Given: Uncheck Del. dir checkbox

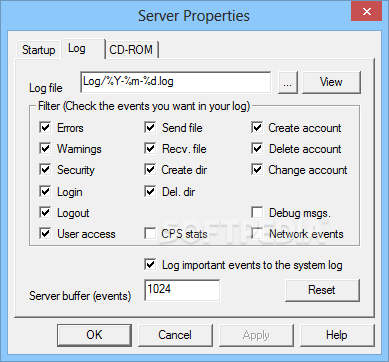Looking at the screenshot, I should pyautogui.click(x=150, y=192).
